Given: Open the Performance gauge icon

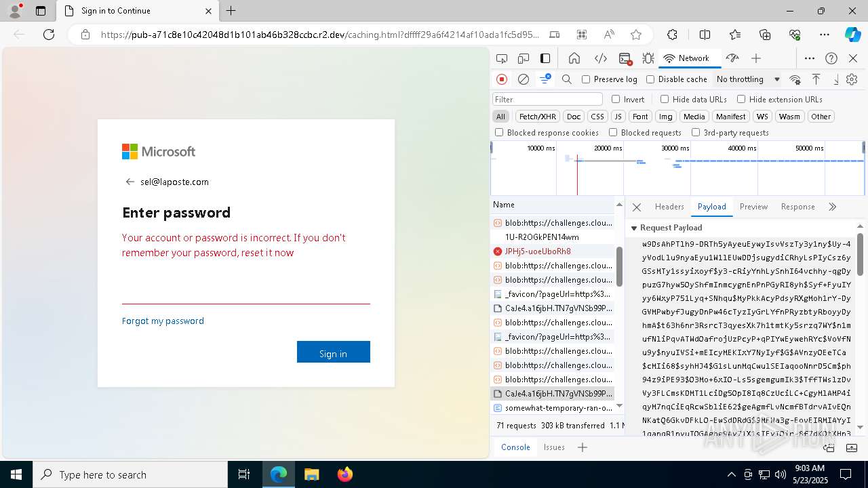Looking at the screenshot, I should click(x=732, y=58).
